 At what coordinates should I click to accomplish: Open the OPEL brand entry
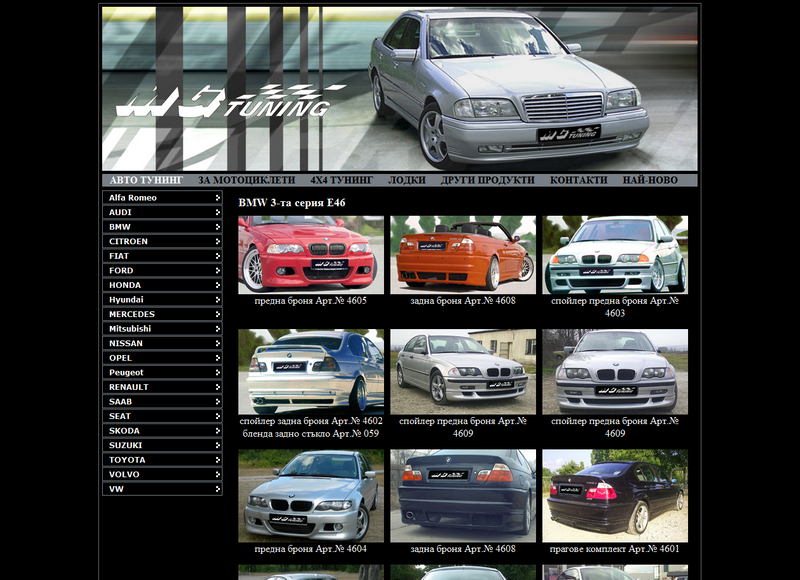coord(162,358)
